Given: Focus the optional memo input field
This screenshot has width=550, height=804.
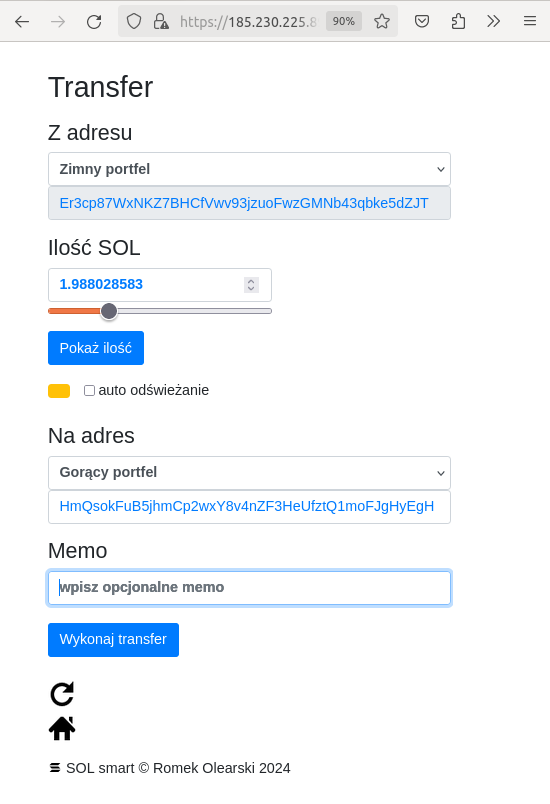Looking at the screenshot, I should click(249, 588).
